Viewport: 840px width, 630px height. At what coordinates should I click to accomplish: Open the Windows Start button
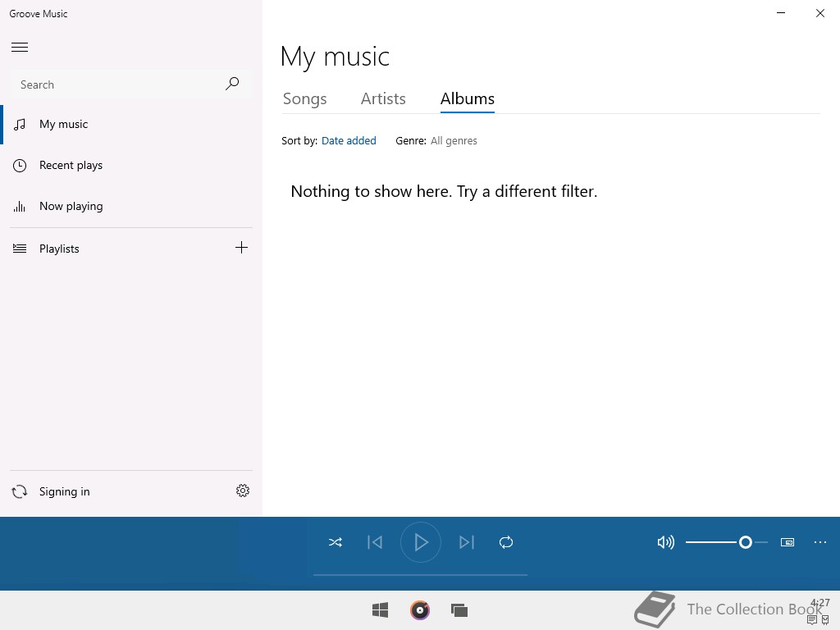381,610
